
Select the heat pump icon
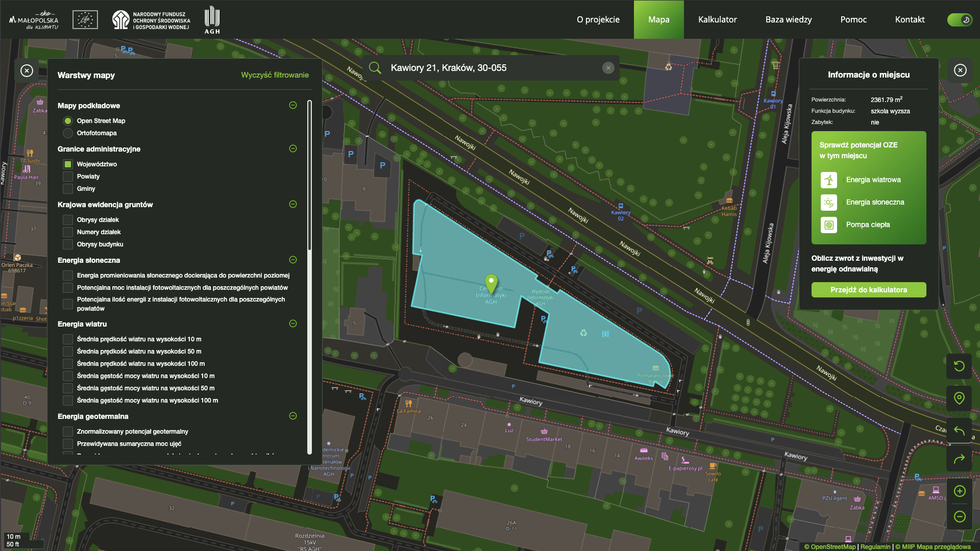pos(829,225)
